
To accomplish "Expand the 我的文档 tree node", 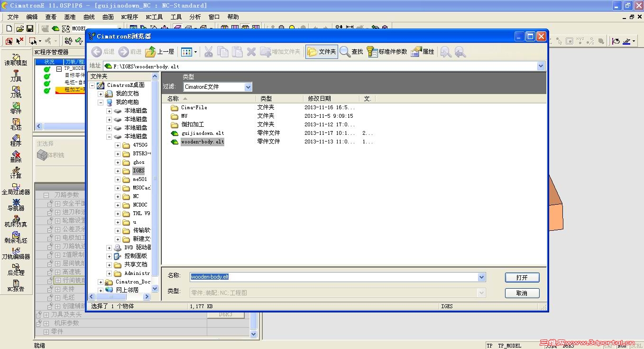I will (101, 94).
